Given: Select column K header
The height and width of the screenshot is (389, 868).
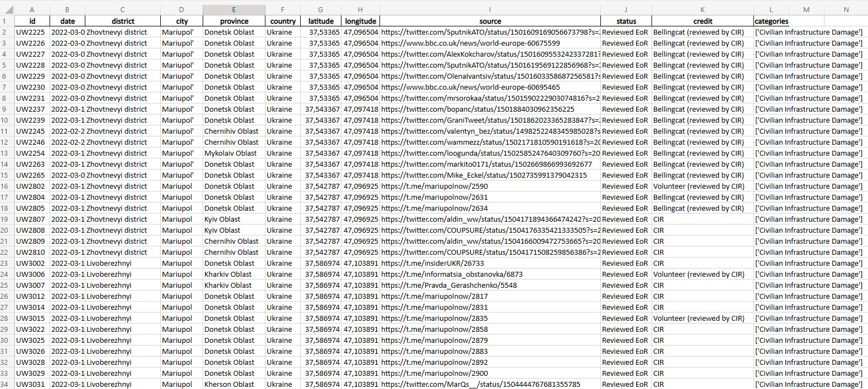Looking at the screenshot, I should tap(702, 10).
